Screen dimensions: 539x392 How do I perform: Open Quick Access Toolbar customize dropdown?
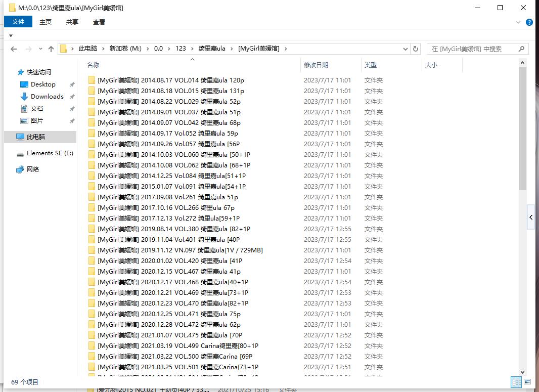point(11,35)
